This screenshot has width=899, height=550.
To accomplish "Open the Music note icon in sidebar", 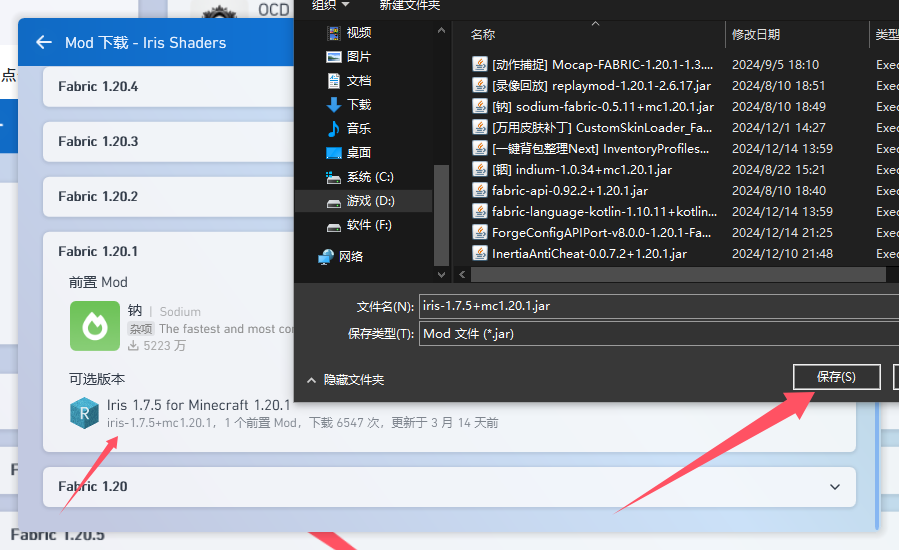I will coord(334,128).
